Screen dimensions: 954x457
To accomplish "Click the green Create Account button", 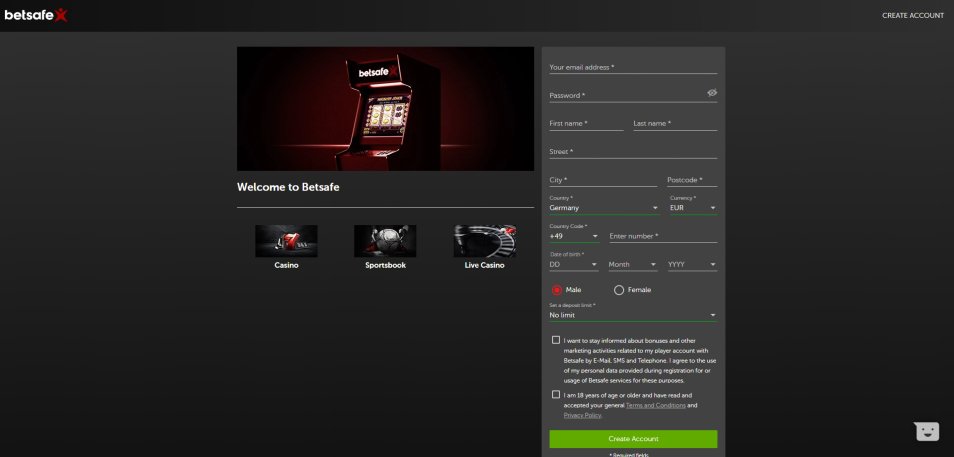I will coord(633,439).
